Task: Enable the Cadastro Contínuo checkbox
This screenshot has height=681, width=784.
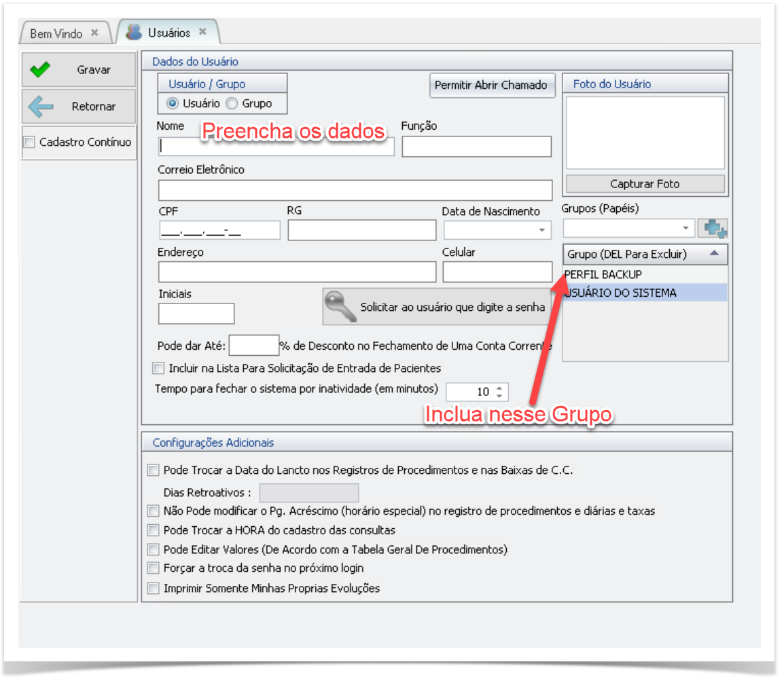Action: (x=29, y=143)
